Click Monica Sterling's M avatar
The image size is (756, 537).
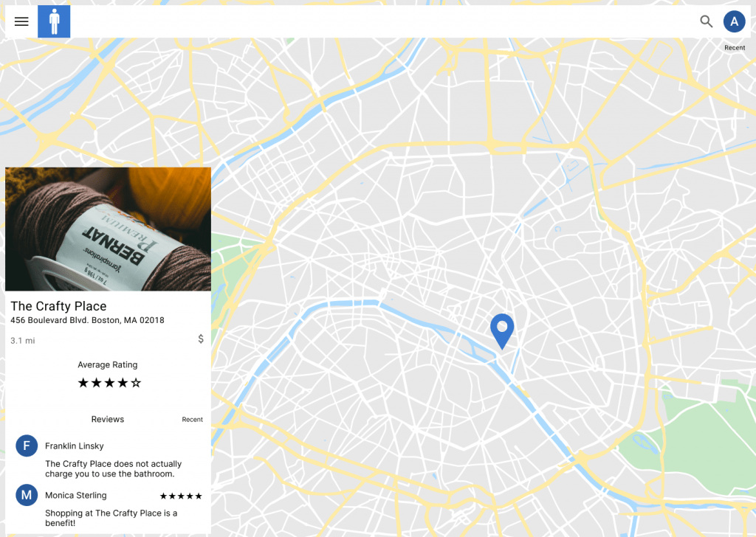27,495
